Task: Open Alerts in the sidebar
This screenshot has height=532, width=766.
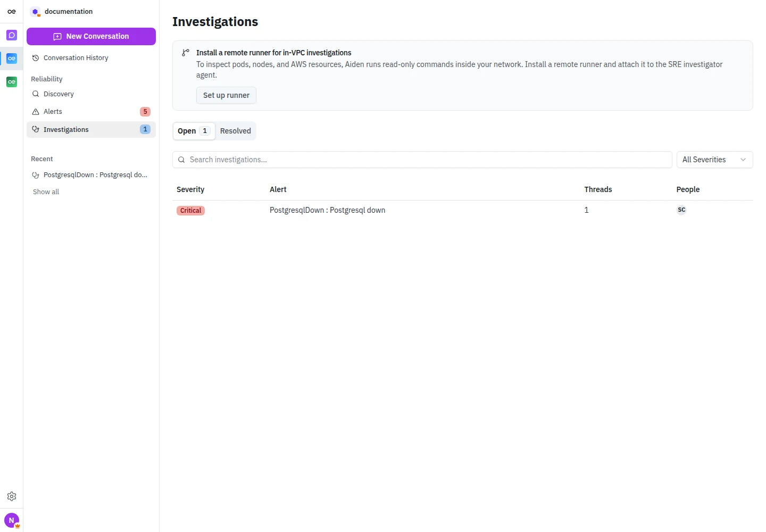Action: click(91, 112)
